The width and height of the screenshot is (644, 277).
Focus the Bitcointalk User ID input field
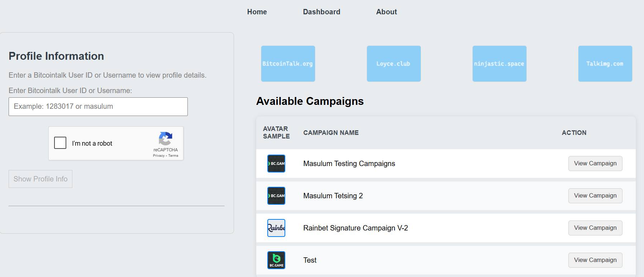point(98,107)
